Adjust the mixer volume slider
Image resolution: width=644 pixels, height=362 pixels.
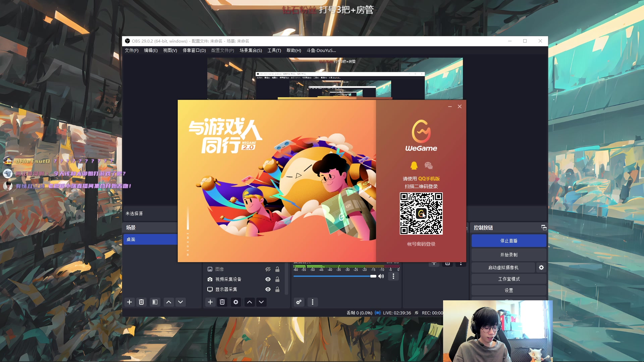335,276
